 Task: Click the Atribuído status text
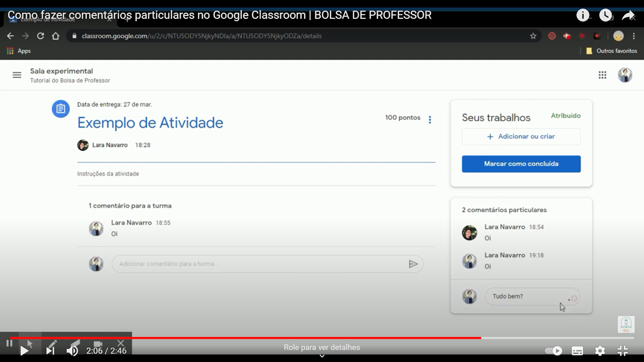[x=566, y=116]
